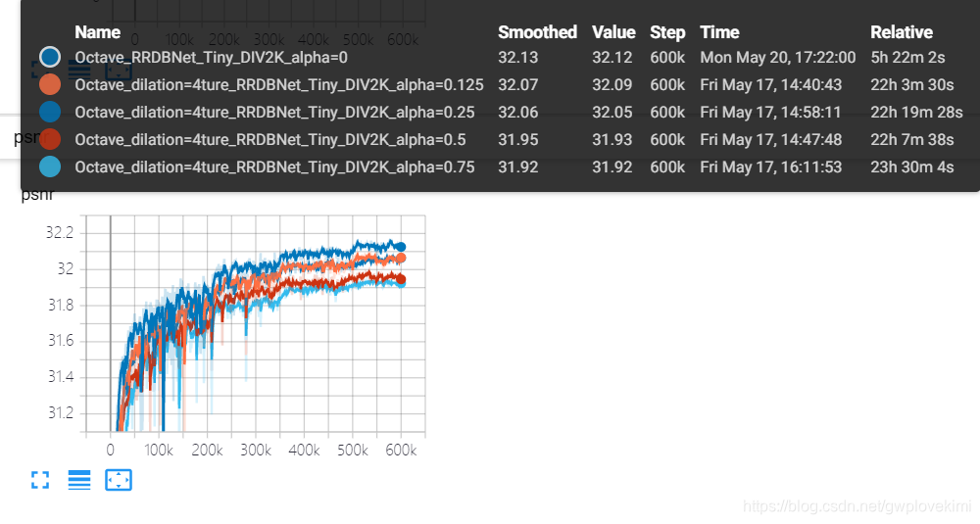Click time Fri May 17, 14:40:43
Image resolution: width=980 pixels, height=524 pixels.
[770, 85]
